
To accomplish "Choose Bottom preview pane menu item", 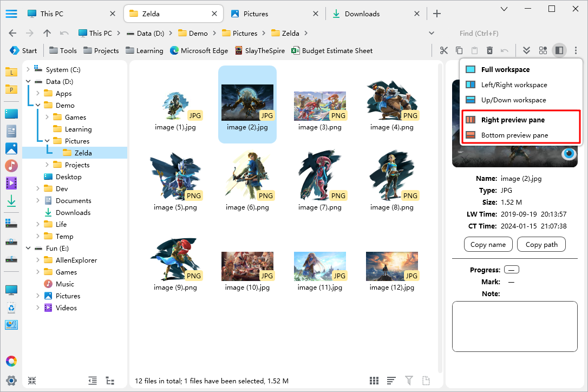I will [x=514, y=135].
